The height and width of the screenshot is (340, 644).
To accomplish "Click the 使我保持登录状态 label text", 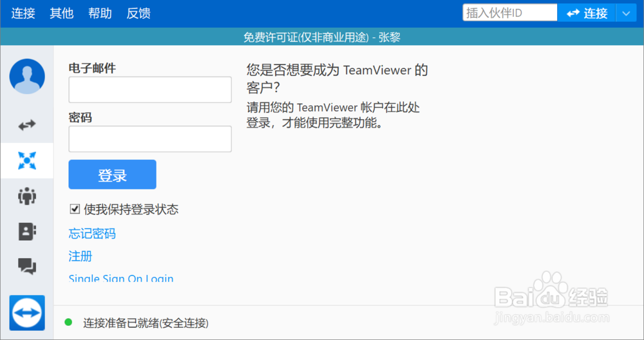I will click(x=131, y=209).
